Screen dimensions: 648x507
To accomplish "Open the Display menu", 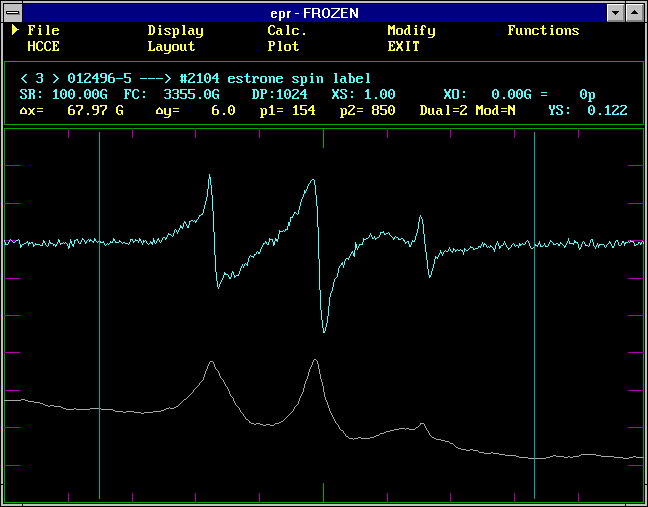I will [175, 31].
